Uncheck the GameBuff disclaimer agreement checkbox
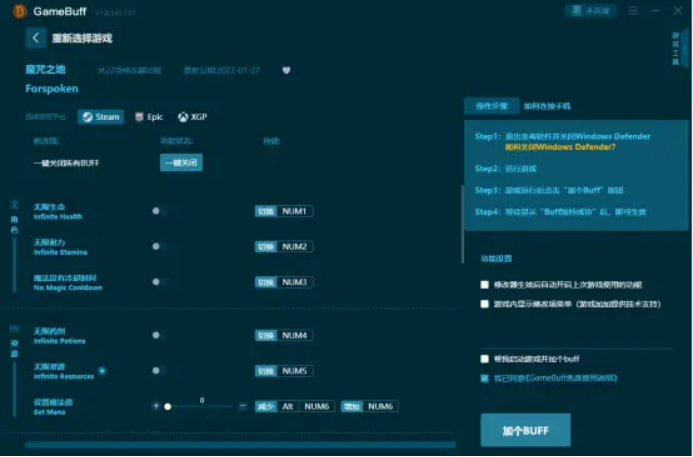This screenshot has height=457, width=693. [x=485, y=378]
